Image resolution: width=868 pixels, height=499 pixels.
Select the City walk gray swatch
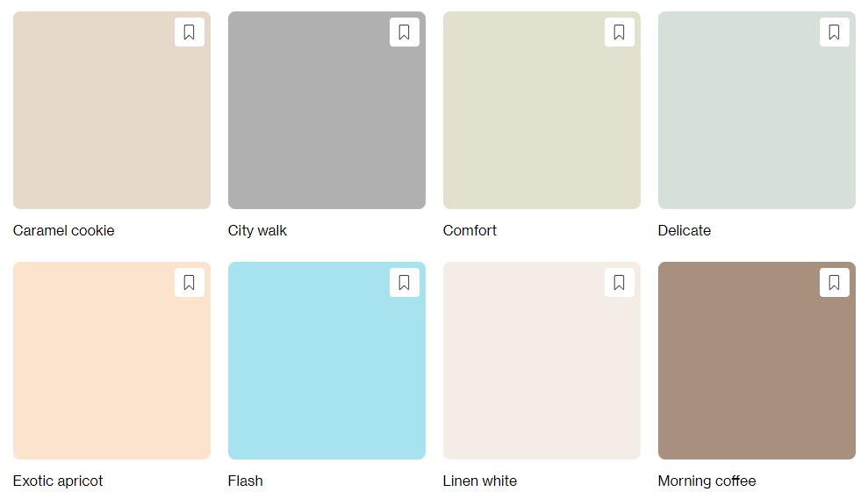click(x=326, y=110)
